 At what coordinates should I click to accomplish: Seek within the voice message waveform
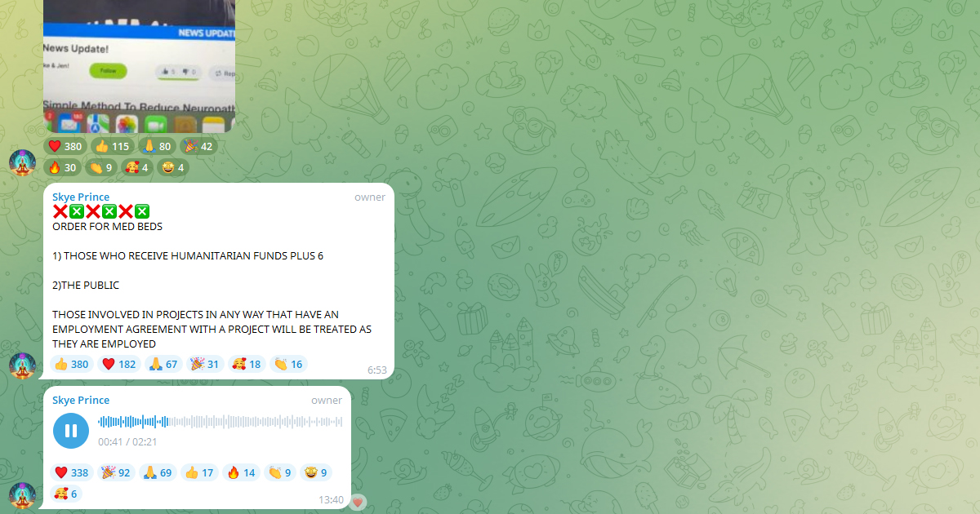click(x=220, y=422)
